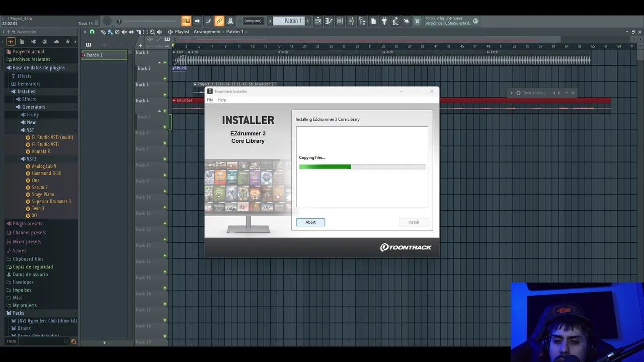Open the Piano roll view icon
644x362 pixels.
tap(329, 21)
